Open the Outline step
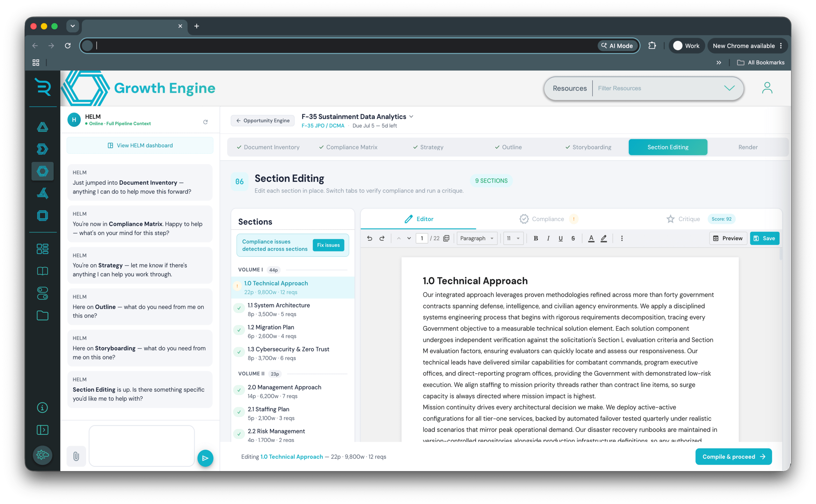 [508, 147]
